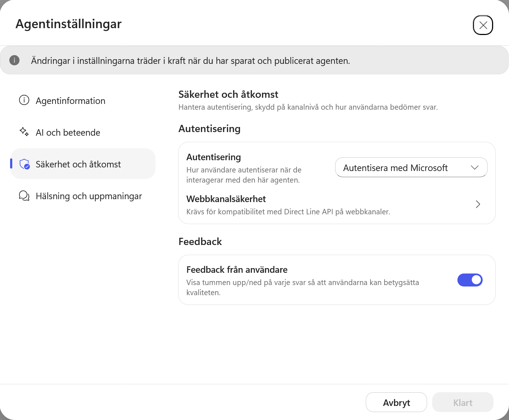The width and height of the screenshot is (509, 420).
Task: Click the Webbkanalsäkerhet row title
Action: (x=226, y=199)
